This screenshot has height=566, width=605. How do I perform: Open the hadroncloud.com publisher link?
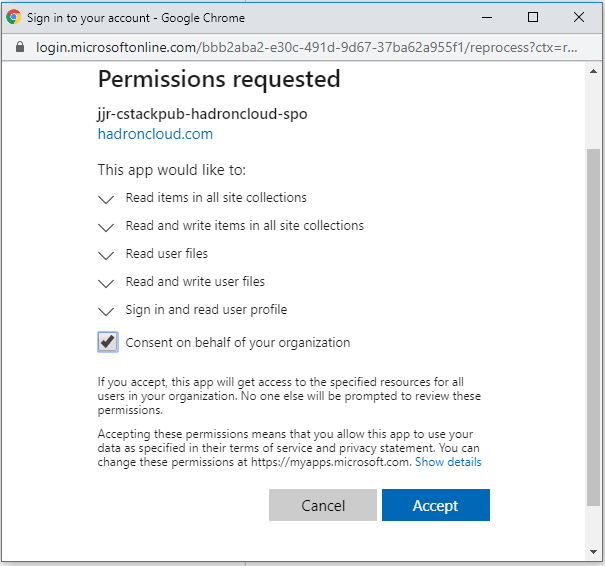click(x=155, y=134)
